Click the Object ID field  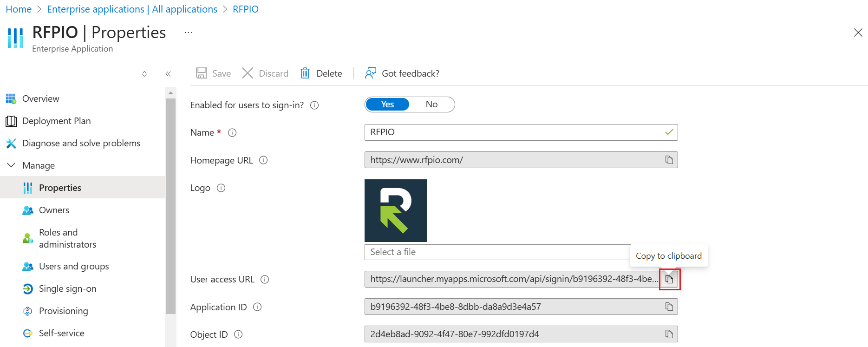pos(521,334)
